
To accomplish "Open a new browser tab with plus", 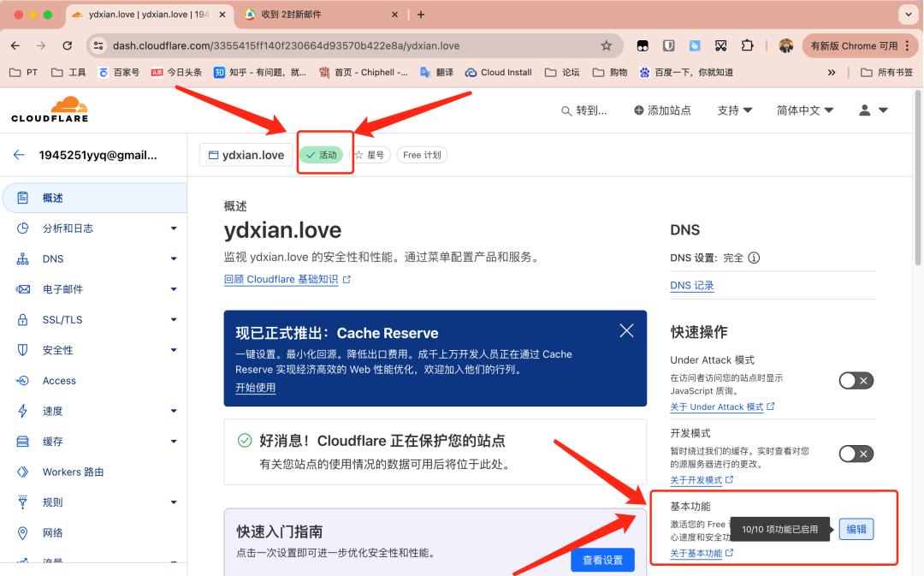I will (421, 15).
